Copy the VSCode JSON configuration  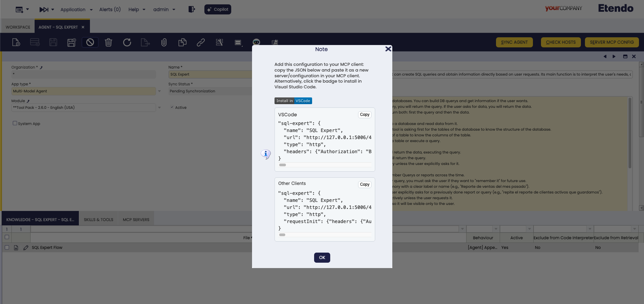364,115
